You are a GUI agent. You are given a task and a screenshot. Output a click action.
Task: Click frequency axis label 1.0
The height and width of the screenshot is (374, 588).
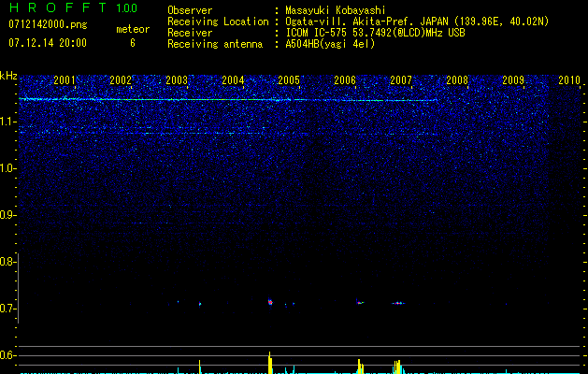pos(7,168)
